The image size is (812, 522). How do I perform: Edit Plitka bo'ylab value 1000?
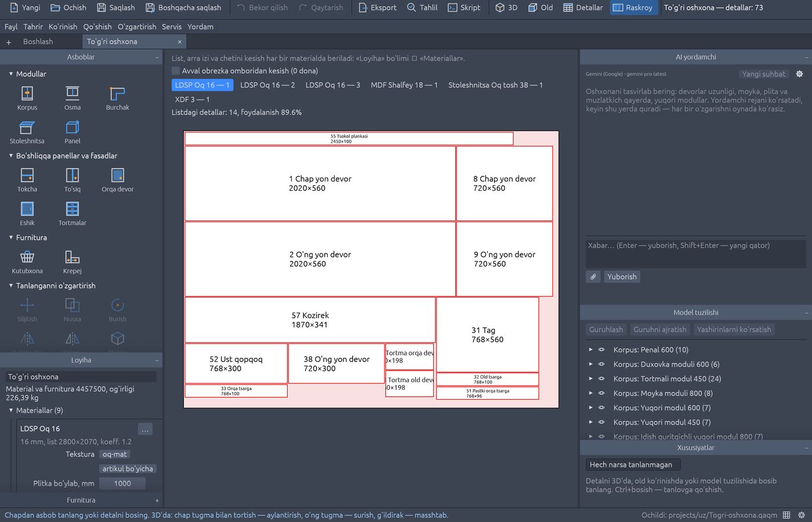(x=122, y=483)
